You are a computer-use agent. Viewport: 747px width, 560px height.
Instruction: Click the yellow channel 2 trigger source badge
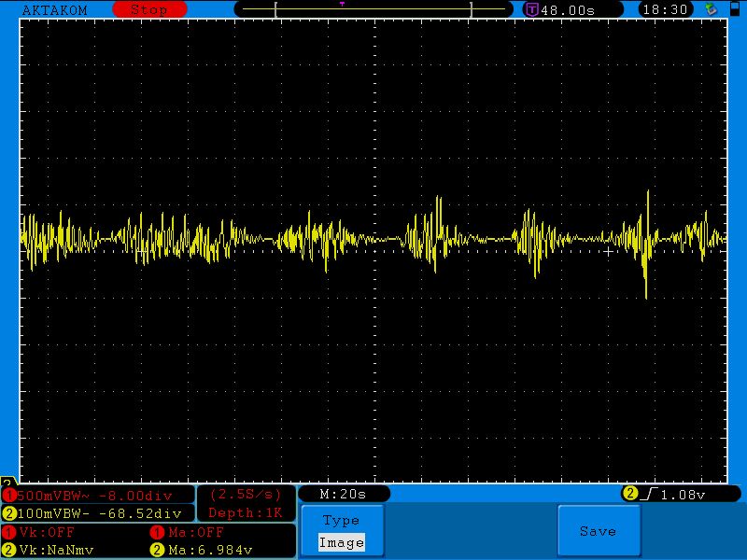tap(630, 494)
